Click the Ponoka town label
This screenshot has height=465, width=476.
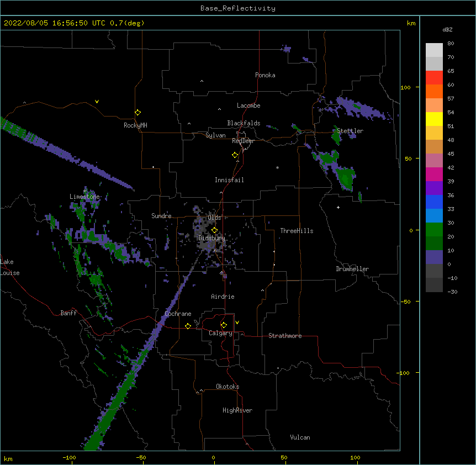265,75
